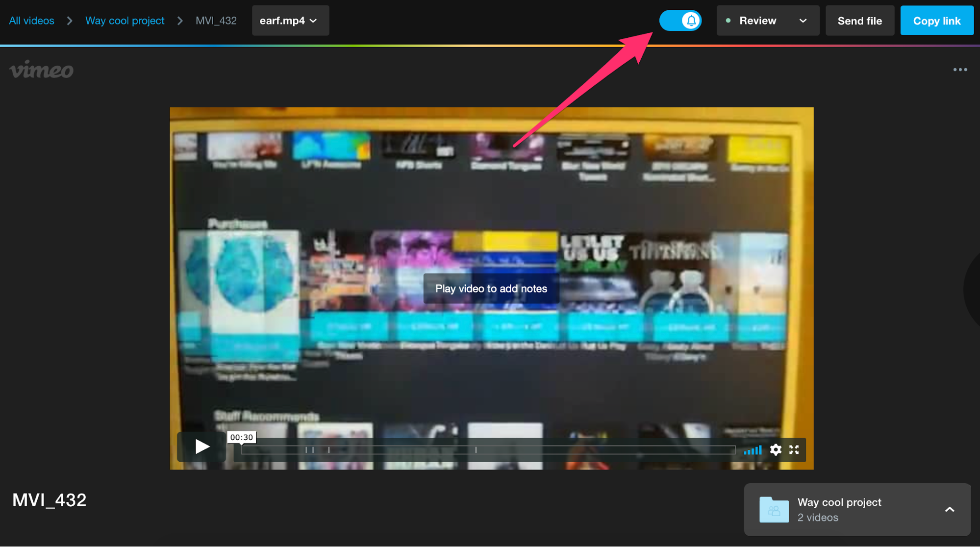Select the Way cool project breadcrumb

tap(125, 20)
